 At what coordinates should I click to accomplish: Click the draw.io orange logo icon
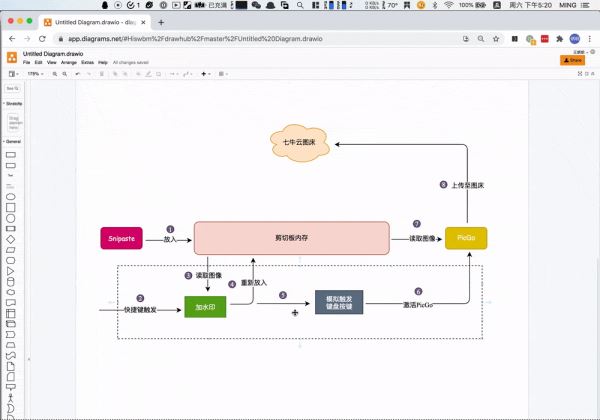tap(11, 58)
